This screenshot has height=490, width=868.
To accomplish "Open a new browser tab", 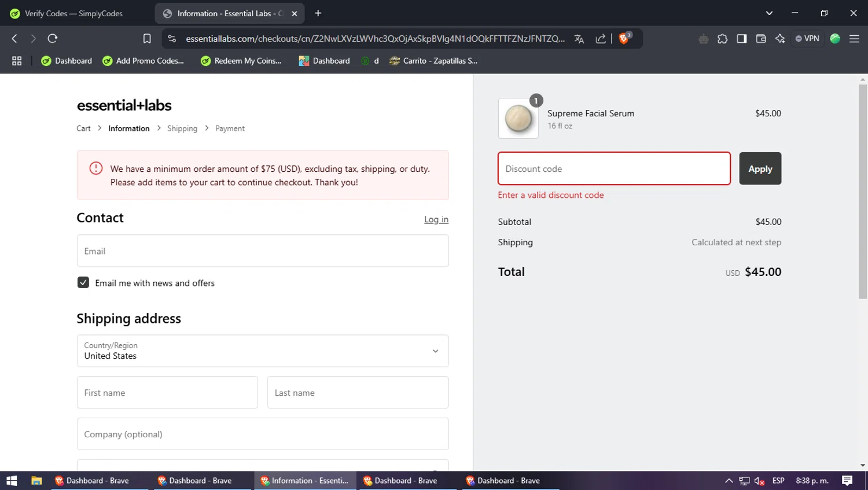I will pyautogui.click(x=318, y=13).
